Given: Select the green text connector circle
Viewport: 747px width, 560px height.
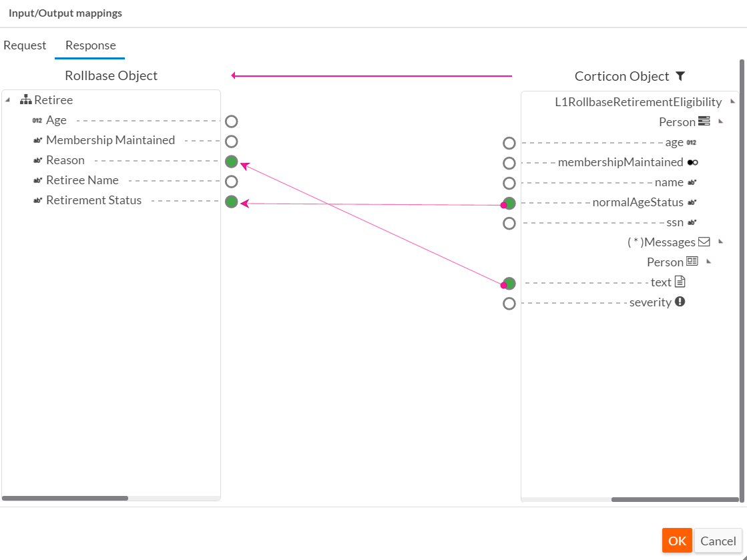Looking at the screenshot, I should coord(509,283).
